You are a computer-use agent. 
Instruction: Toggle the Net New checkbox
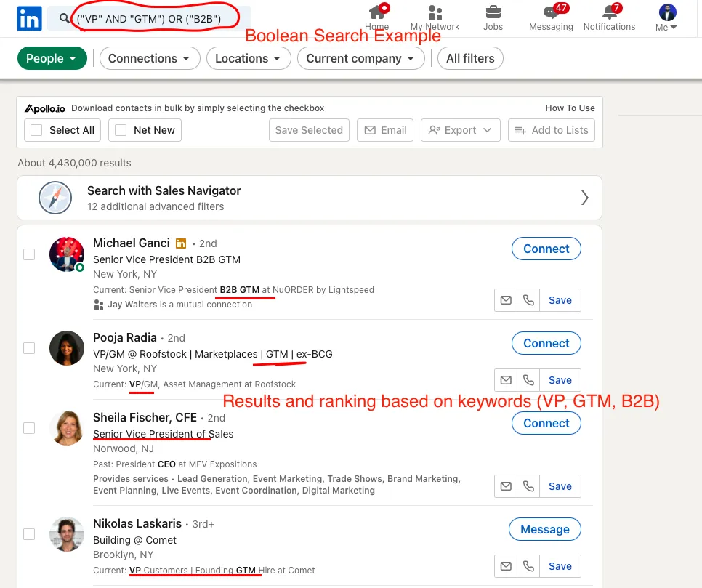click(x=121, y=130)
